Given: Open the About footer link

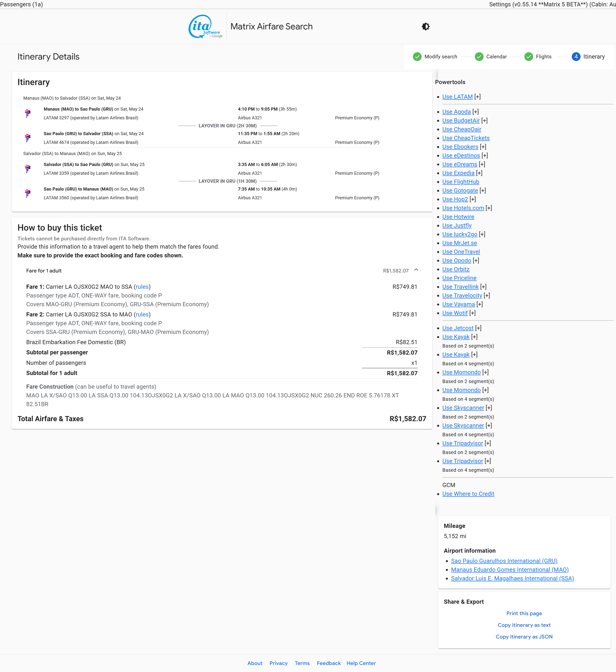Looking at the screenshot, I should pyautogui.click(x=255, y=663).
